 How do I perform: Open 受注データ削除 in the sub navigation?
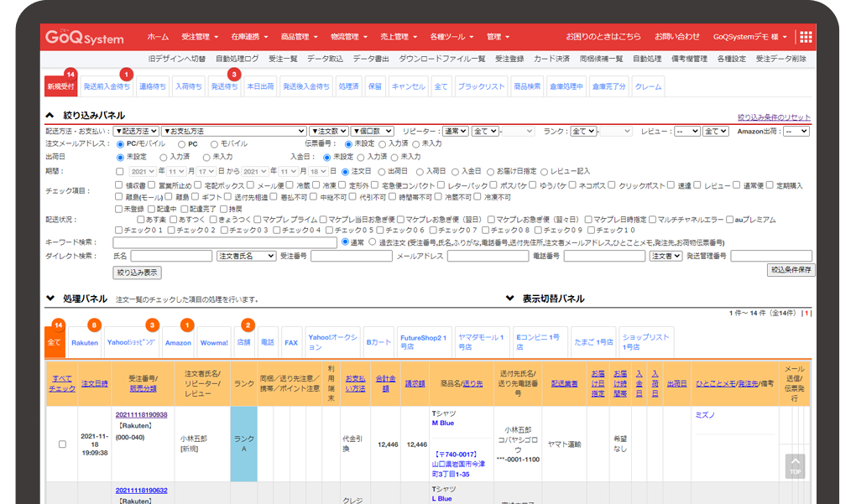780,59
